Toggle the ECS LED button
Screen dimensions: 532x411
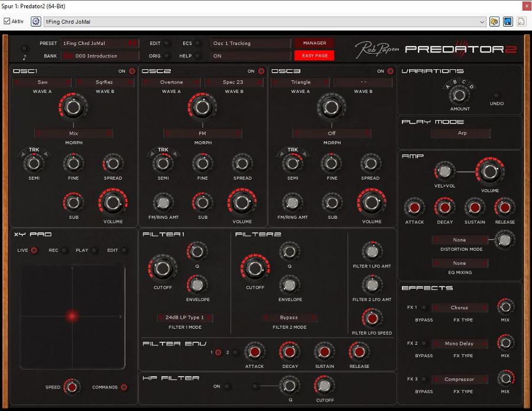(x=197, y=43)
